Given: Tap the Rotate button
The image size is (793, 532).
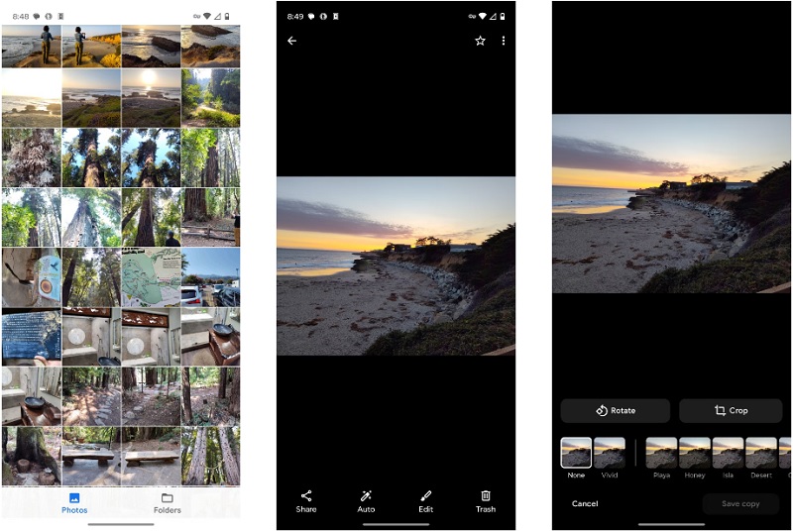Looking at the screenshot, I should point(615,411).
